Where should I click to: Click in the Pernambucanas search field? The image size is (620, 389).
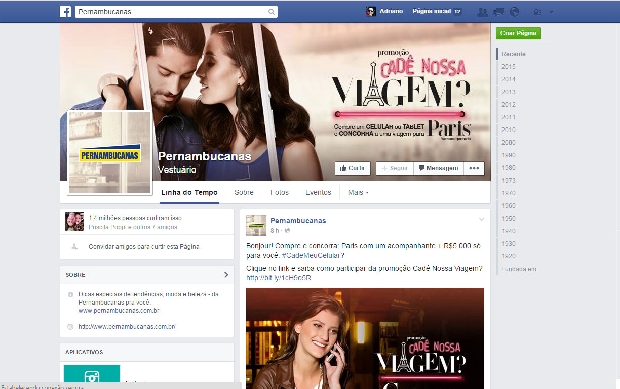pos(176,12)
